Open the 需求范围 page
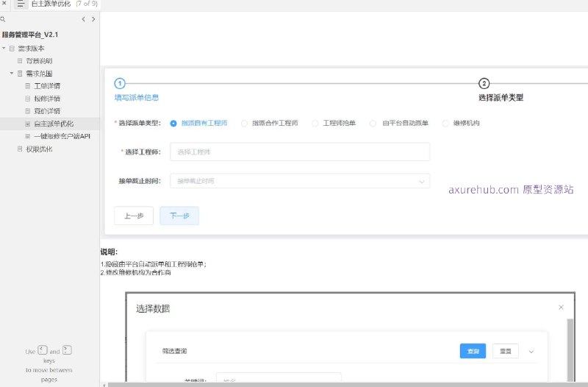Image resolution: width=588 pixels, height=387 pixels. [x=39, y=74]
